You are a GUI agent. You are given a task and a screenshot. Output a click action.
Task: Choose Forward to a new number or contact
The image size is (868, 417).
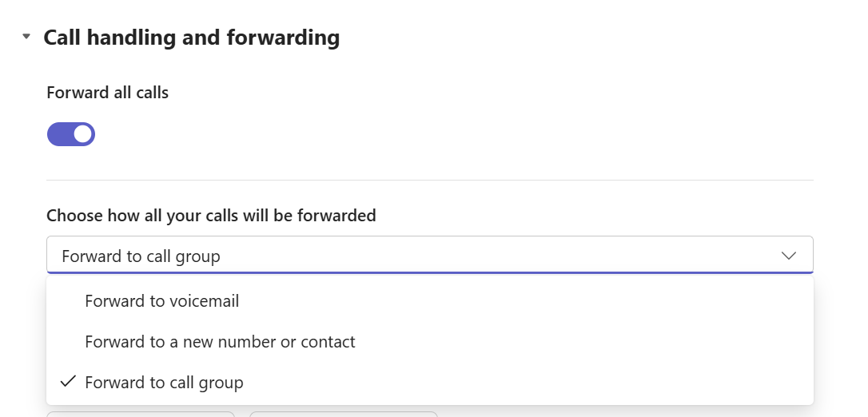point(220,342)
